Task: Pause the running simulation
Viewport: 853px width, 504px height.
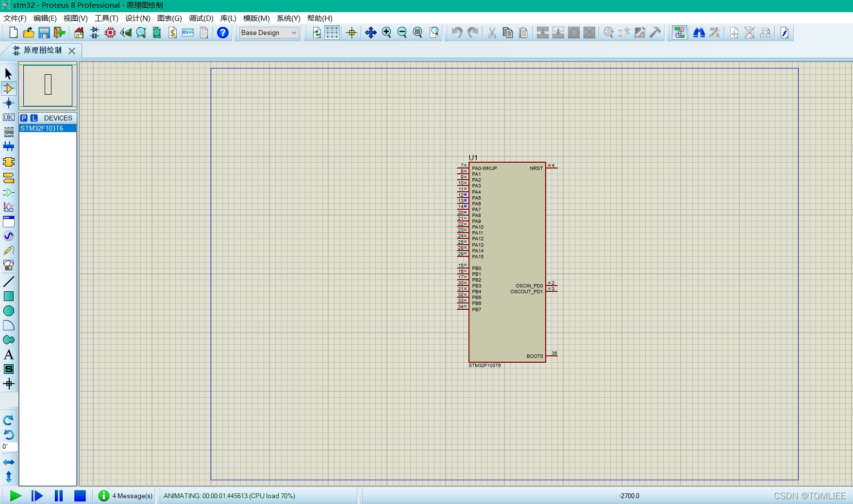Action: (x=59, y=496)
